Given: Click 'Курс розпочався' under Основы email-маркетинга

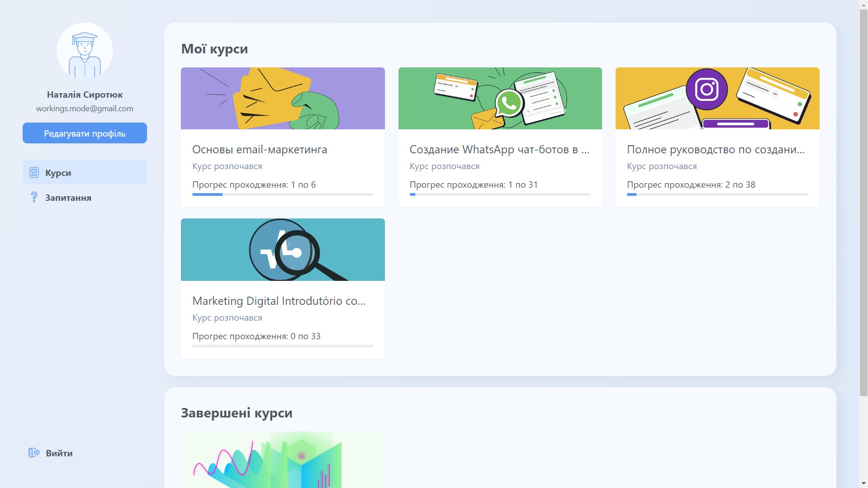Looking at the screenshot, I should click(x=227, y=166).
